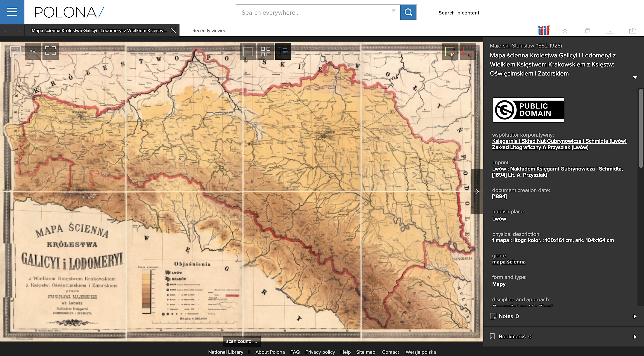
Task: Select the Mapa ścienna Królestwa Galicyi tab
Action: (99, 31)
